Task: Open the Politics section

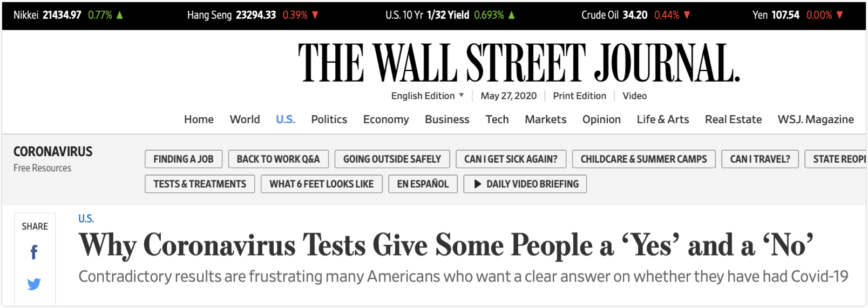Action: pos(329,119)
